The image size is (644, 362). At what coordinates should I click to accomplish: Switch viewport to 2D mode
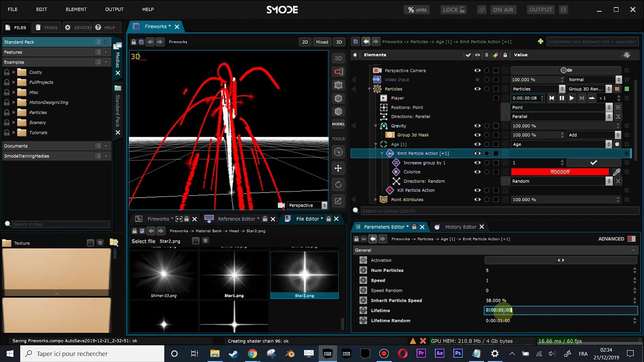point(305,42)
